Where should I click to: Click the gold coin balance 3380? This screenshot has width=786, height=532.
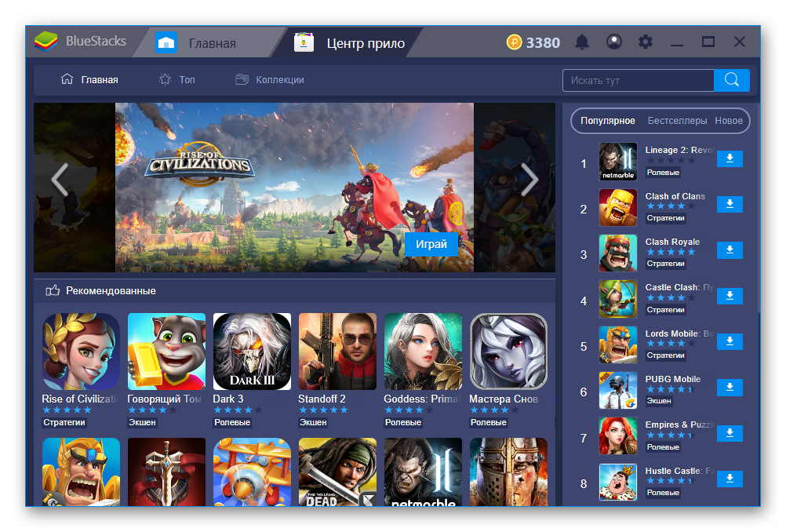pyautogui.click(x=533, y=42)
